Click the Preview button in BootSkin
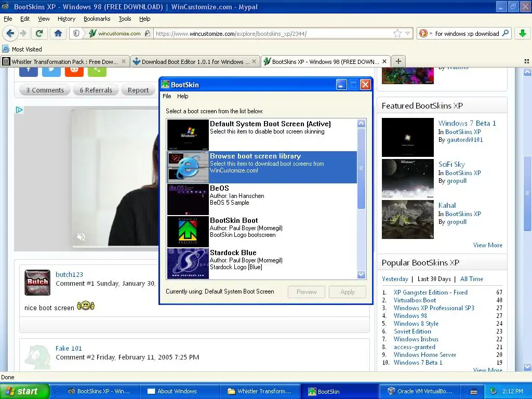The height and width of the screenshot is (399, 532). point(307,292)
